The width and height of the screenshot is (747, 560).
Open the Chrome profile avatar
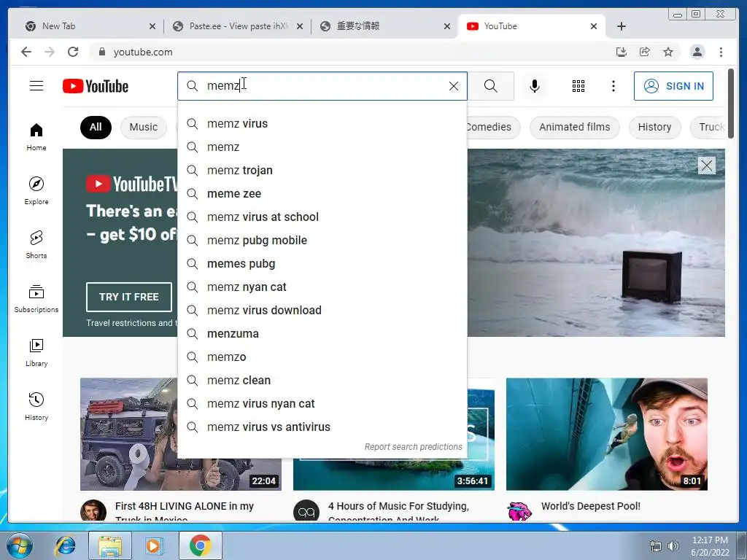[697, 52]
